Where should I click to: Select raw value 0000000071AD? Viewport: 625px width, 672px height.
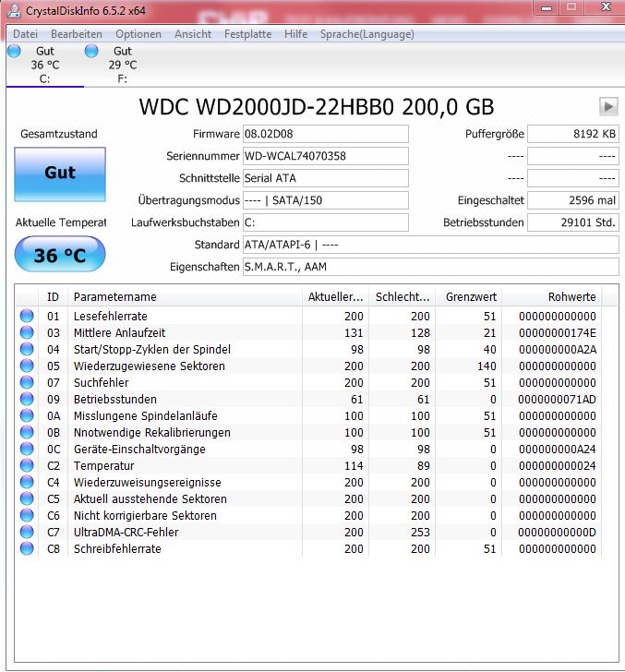point(558,399)
